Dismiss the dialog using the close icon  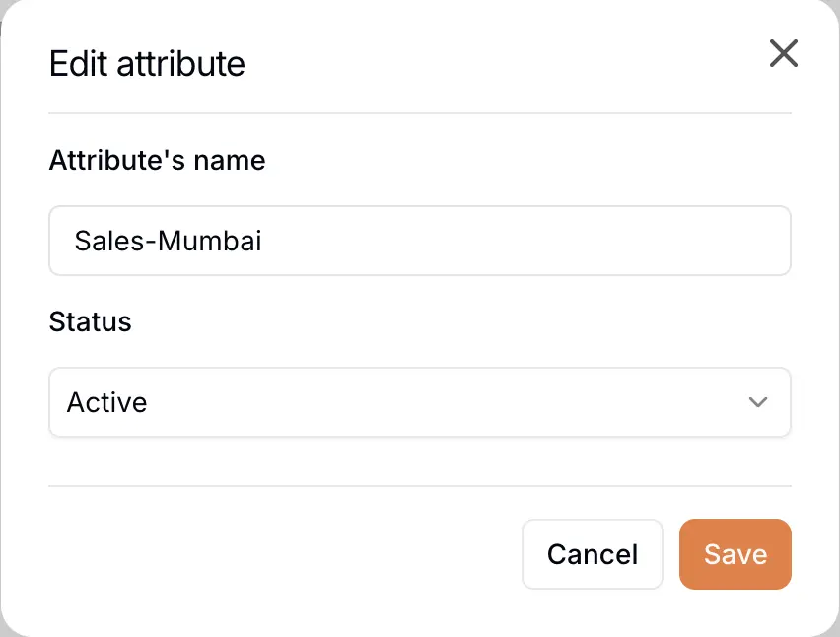pos(784,54)
